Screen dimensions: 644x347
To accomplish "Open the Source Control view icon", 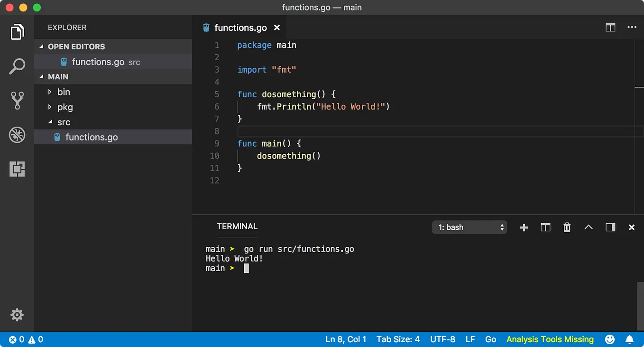I will pyautogui.click(x=17, y=101).
